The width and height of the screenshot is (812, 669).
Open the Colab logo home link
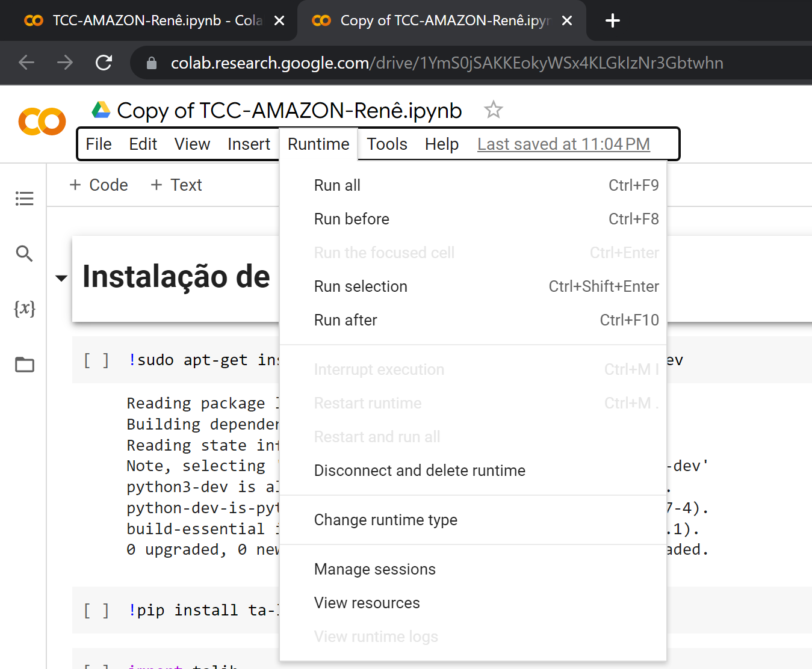42,122
